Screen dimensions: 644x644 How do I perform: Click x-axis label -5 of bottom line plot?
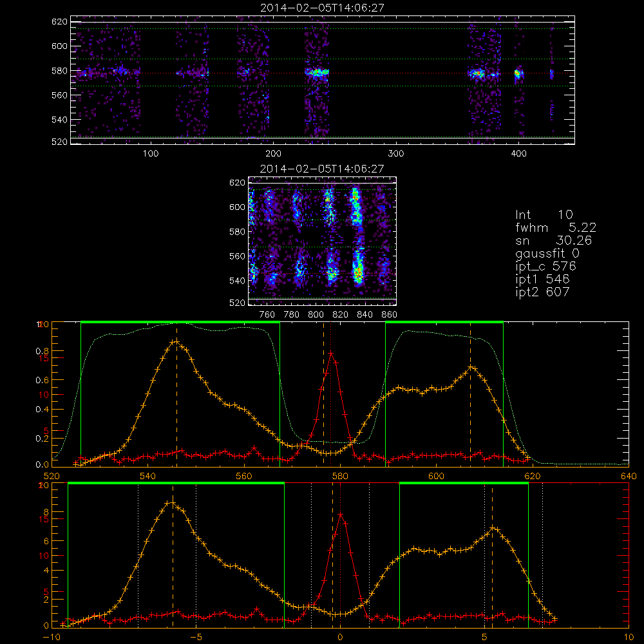tap(196, 638)
